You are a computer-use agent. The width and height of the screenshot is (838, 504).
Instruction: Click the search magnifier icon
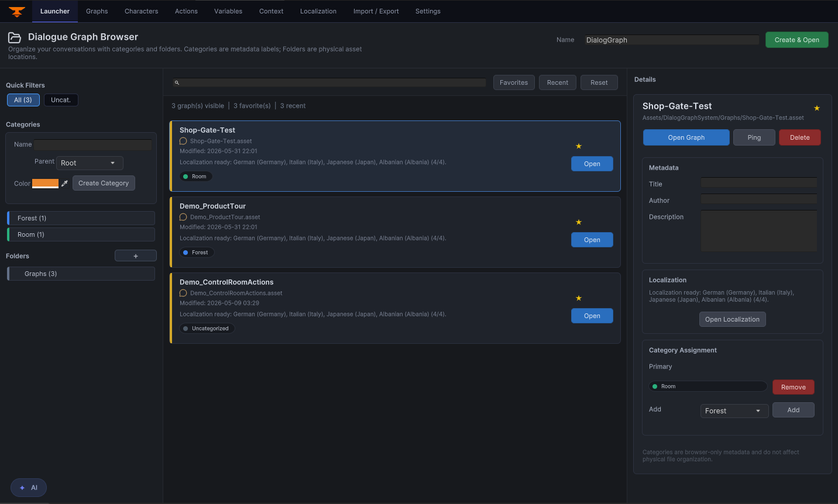(177, 82)
